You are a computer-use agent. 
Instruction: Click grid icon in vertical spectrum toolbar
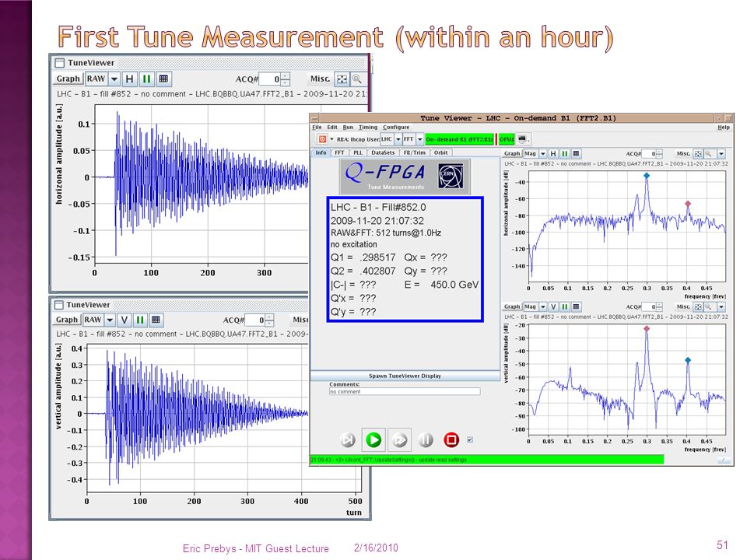[576, 306]
